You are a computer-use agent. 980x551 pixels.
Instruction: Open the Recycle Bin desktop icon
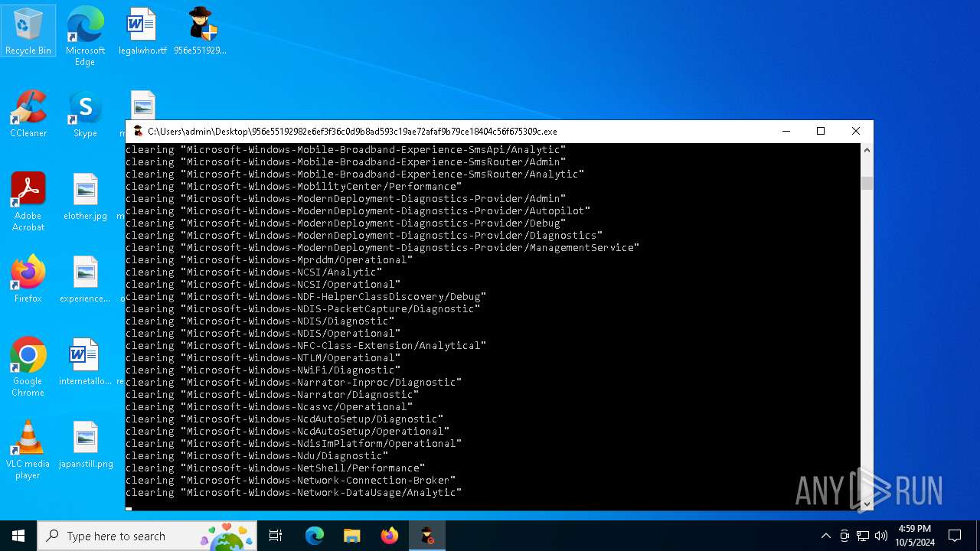click(x=28, y=31)
